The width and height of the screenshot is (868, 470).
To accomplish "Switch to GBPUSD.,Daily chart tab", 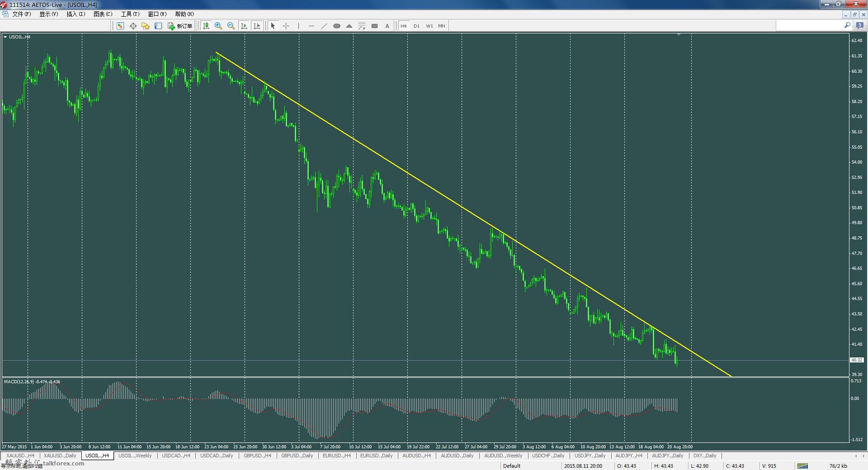I will pyautogui.click(x=297, y=456).
